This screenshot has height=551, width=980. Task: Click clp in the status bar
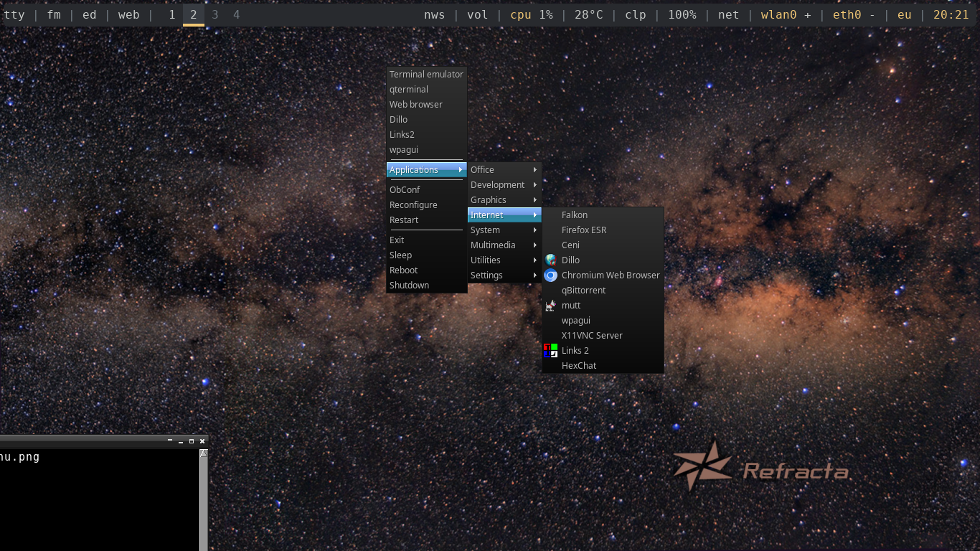click(x=636, y=14)
